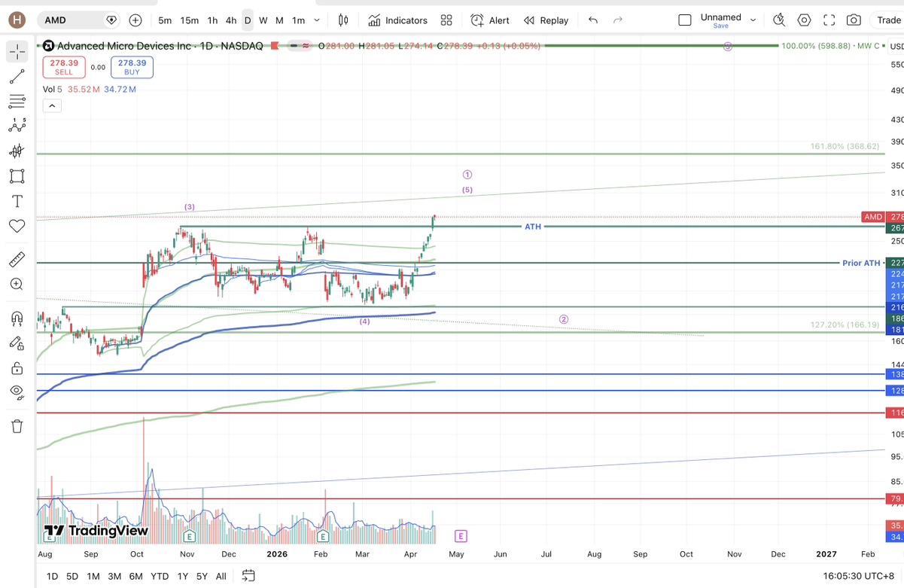Open the geometric shapes tool
Viewport: 904px width, 588px height.
tap(17, 176)
